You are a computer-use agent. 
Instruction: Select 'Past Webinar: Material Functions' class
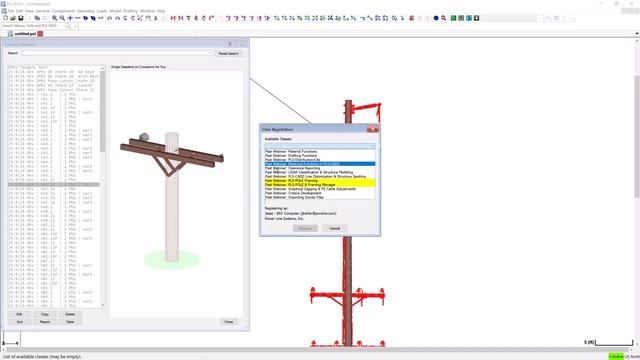pyautogui.click(x=320, y=151)
